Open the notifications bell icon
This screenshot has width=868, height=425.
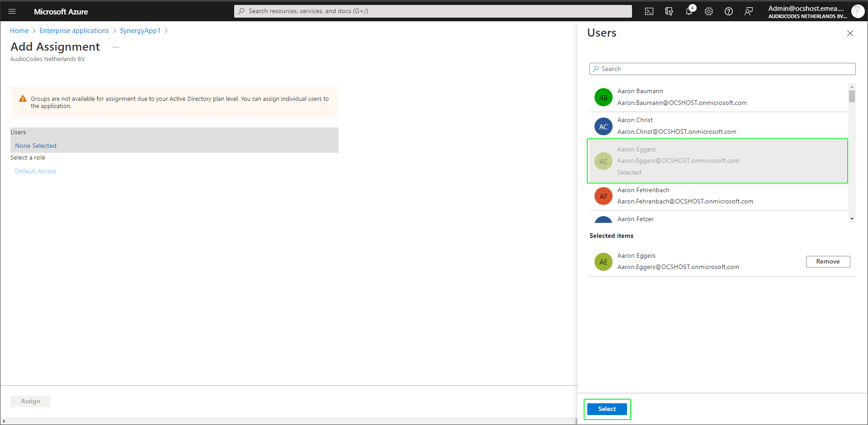click(689, 11)
